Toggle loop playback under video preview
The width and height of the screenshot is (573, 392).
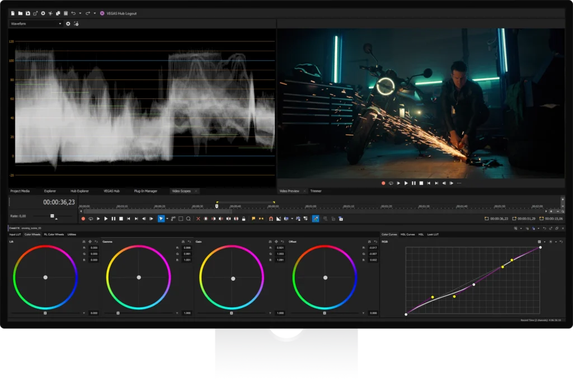391,183
